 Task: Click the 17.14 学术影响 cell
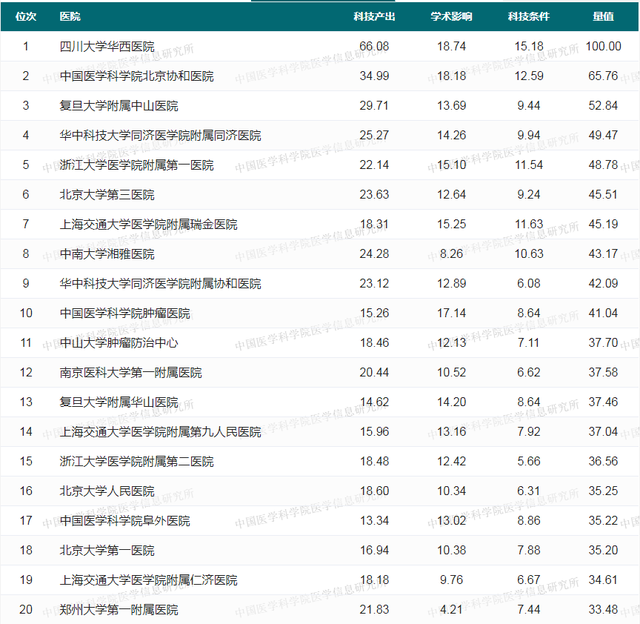tap(451, 313)
